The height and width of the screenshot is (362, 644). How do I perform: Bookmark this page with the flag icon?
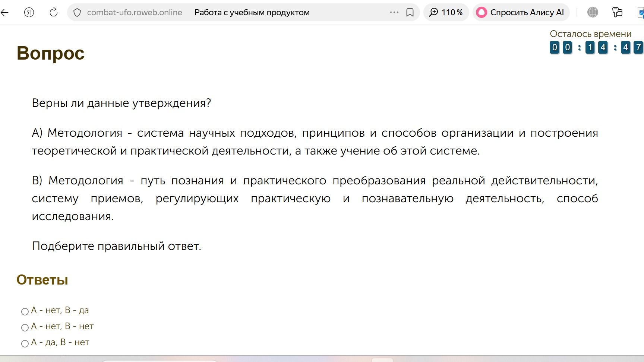tap(410, 13)
